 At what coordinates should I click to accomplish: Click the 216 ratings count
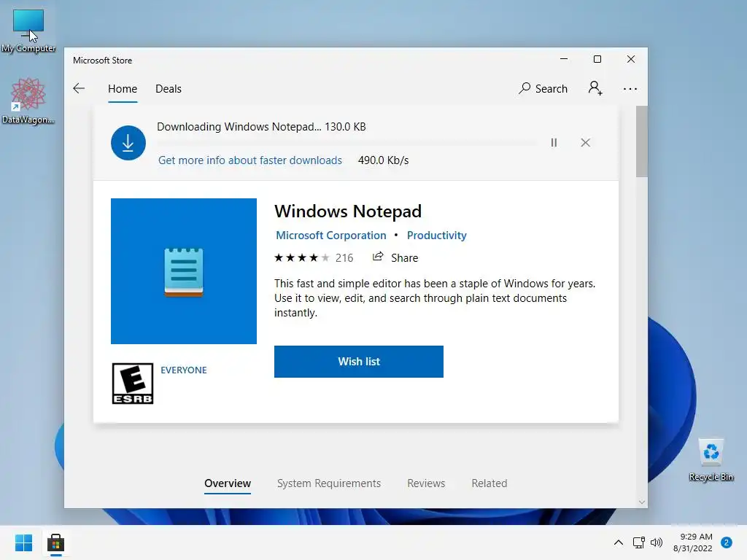(344, 258)
